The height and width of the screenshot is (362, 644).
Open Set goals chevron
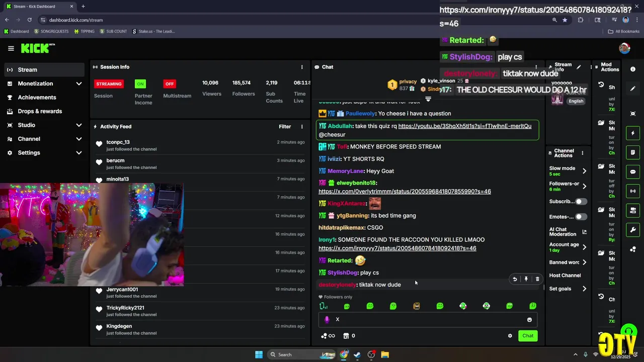(584, 289)
